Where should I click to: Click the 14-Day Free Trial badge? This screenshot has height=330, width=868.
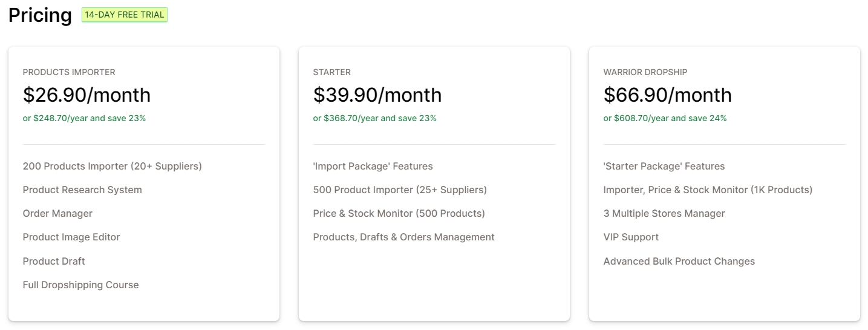click(x=124, y=15)
